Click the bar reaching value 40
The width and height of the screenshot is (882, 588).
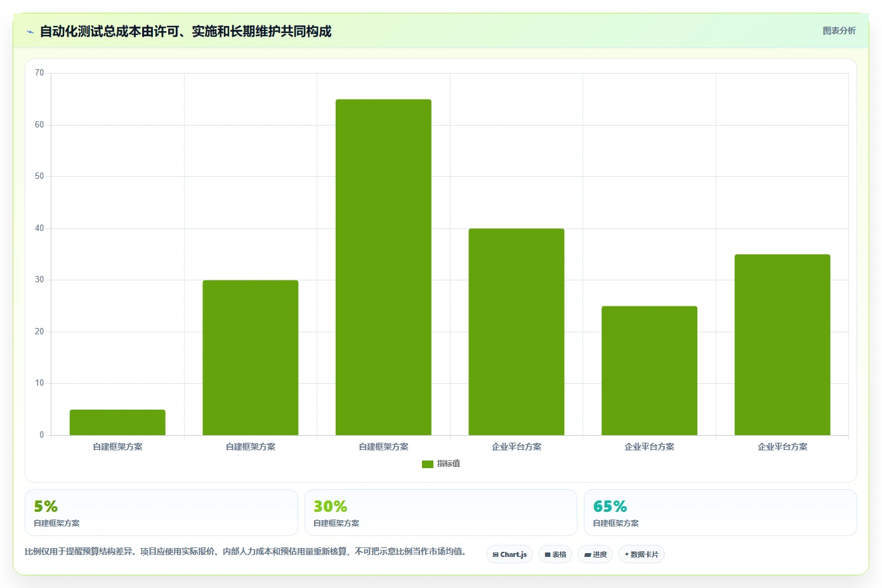click(x=517, y=332)
